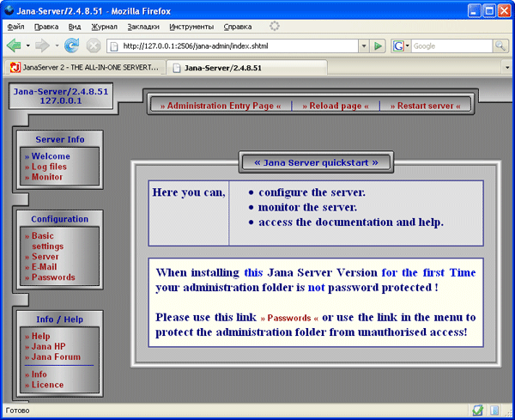Close the Firefox window

[x=504, y=11]
